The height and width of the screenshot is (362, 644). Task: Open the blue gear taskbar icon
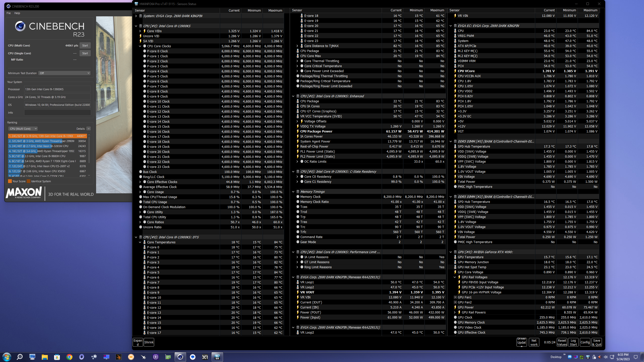(x=82, y=357)
